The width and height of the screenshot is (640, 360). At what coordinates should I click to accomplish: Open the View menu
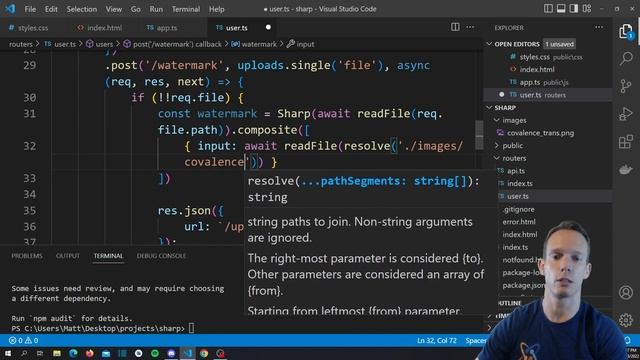[x=114, y=9]
